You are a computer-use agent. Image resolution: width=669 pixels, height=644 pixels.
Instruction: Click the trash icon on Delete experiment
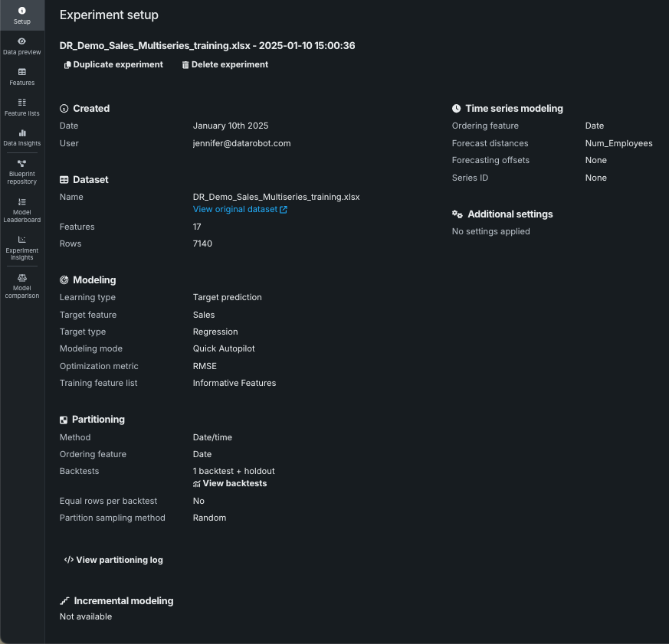(x=185, y=65)
